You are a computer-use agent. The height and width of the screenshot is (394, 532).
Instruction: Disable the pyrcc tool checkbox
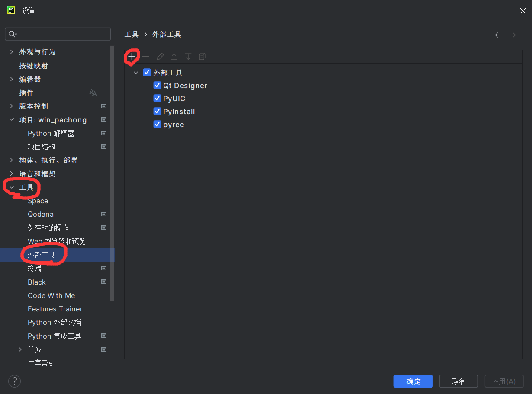158,125
